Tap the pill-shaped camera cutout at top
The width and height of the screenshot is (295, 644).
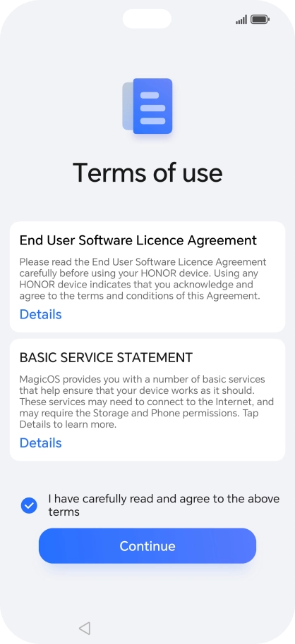(147, 19)
